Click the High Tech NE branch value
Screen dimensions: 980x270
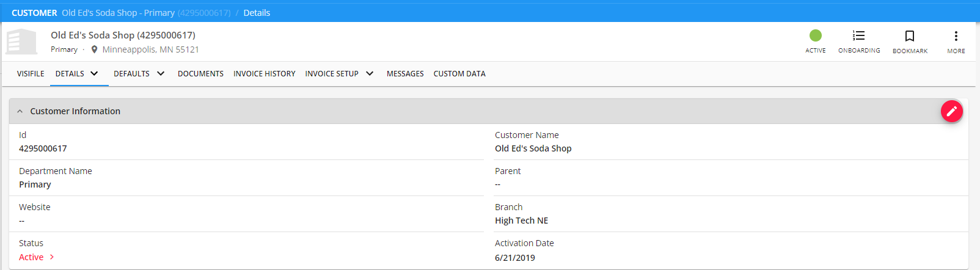click(521, 221)
